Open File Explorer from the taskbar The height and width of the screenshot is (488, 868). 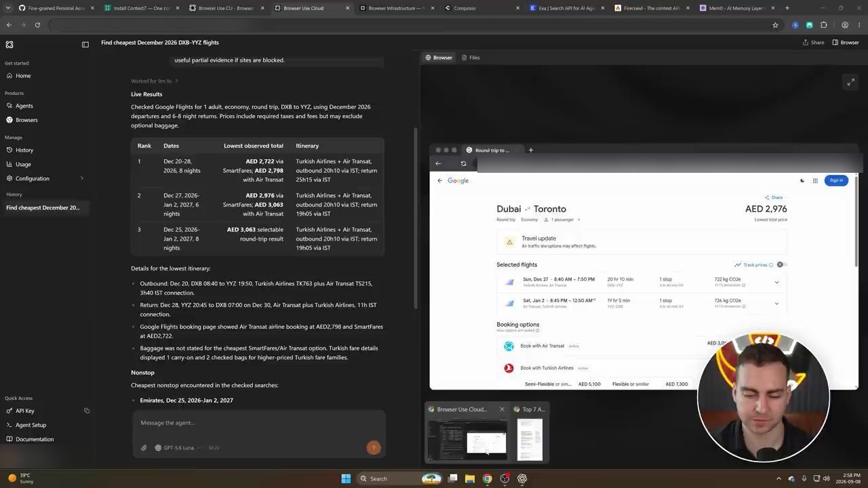click(x=469, y=479)
